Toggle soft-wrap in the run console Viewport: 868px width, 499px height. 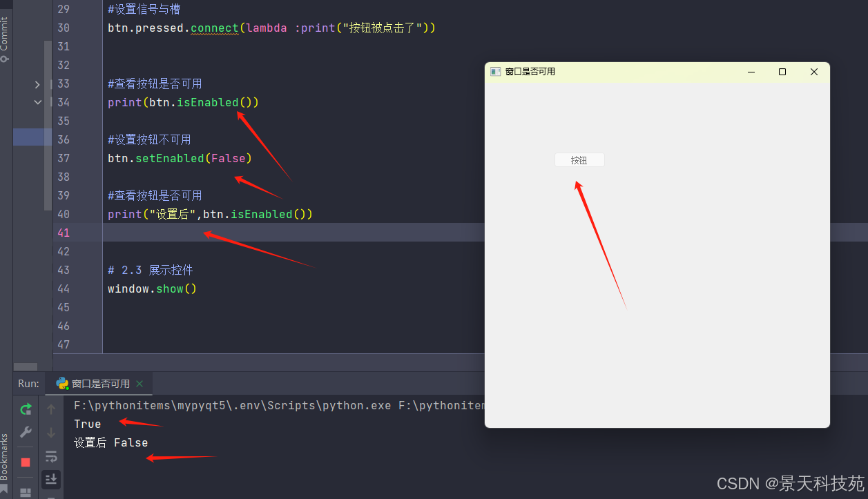click(51, 456)
